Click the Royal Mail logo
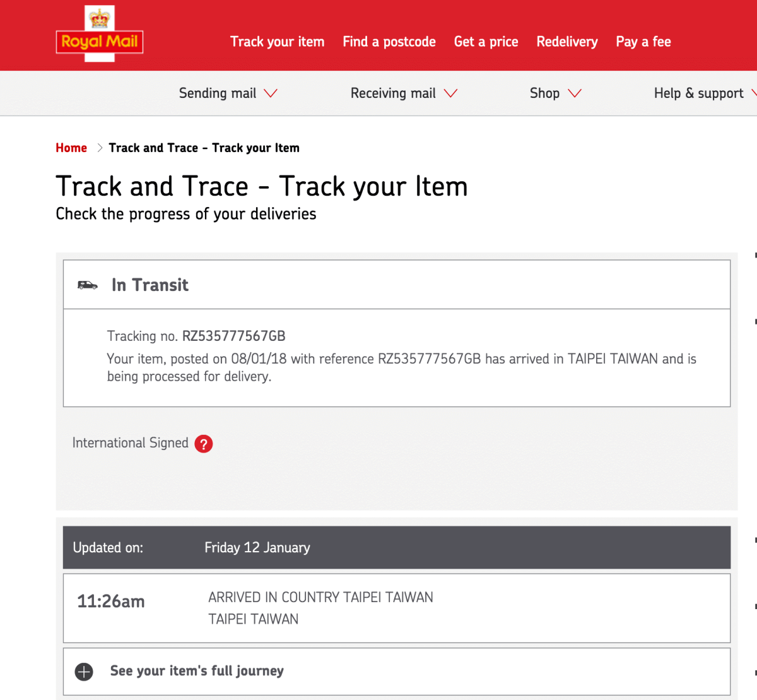757x700 pixels. [100, 34]
